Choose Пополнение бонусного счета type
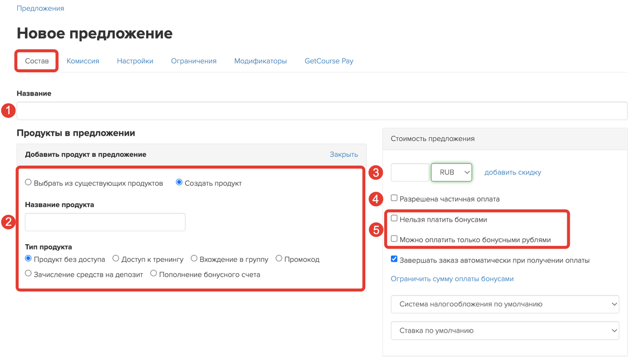Image resolution: width=644 pixels, height=360 pixels. coord(154,274)
